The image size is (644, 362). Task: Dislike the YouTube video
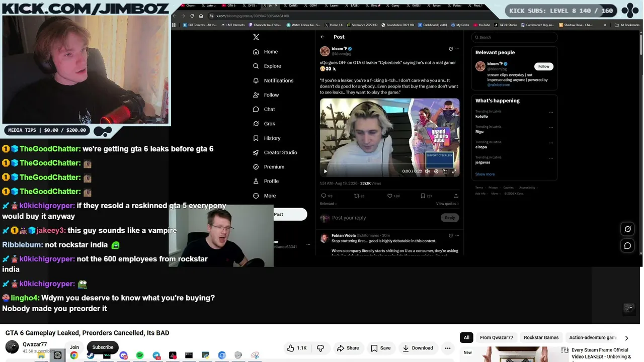tap(320, 348)
